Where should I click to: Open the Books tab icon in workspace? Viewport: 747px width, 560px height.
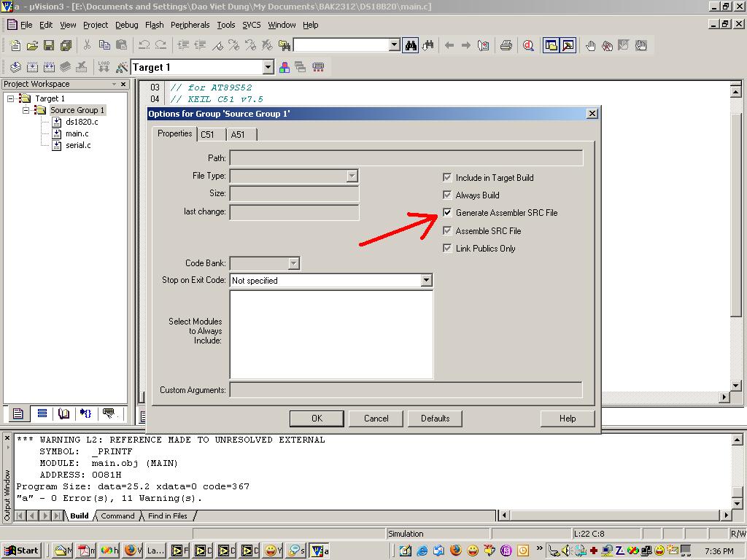click(63, 413)
